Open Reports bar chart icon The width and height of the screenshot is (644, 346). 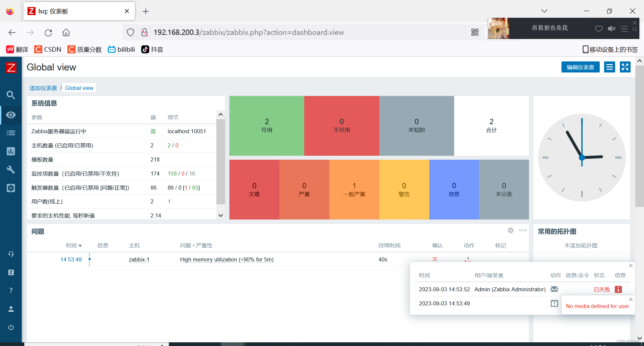(11, 151)
